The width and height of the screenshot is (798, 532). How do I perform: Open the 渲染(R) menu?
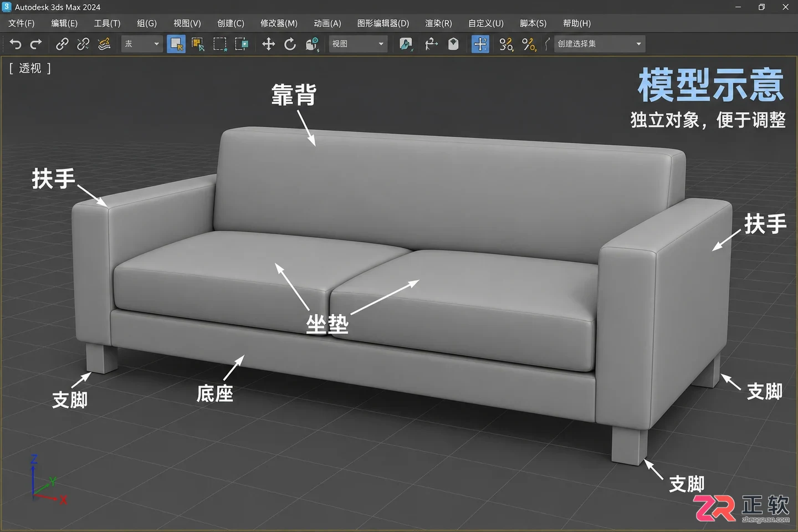pos(438,23)
